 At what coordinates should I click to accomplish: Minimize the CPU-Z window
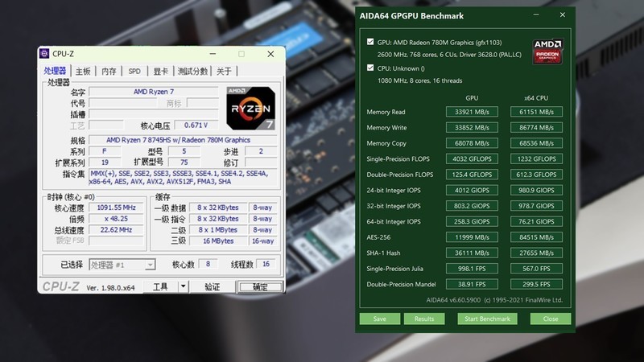213,54
